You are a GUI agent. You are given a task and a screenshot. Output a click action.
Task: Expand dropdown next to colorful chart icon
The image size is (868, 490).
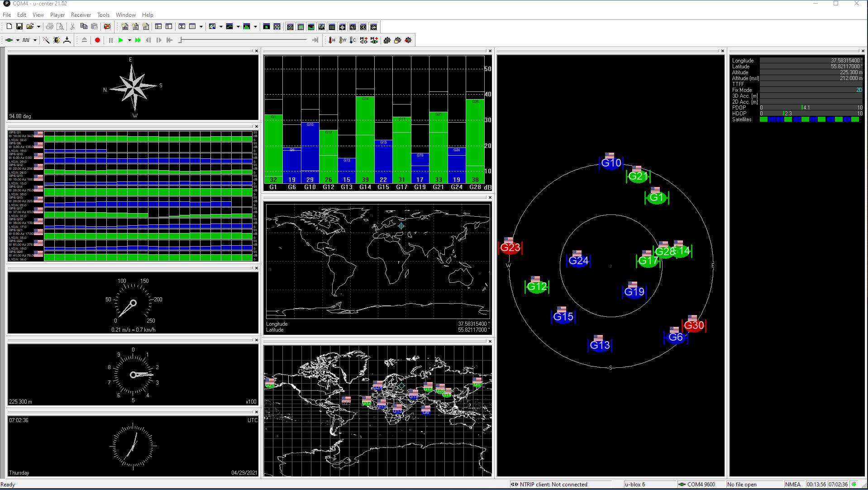221,27
